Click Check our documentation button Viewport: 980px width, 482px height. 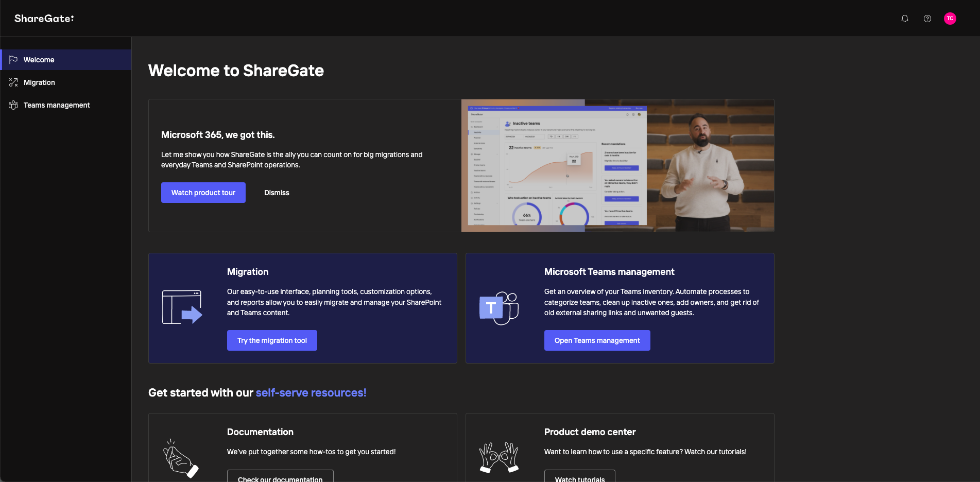pyautogui.click(x=280, y=476)
